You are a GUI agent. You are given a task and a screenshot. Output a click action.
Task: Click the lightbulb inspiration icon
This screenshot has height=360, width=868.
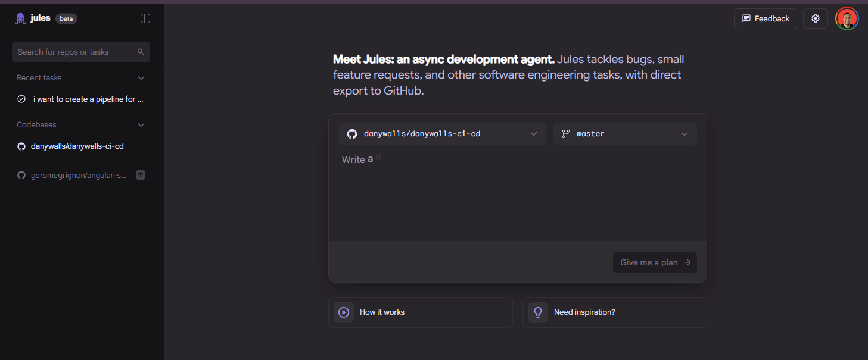click(x=538, y=312)
